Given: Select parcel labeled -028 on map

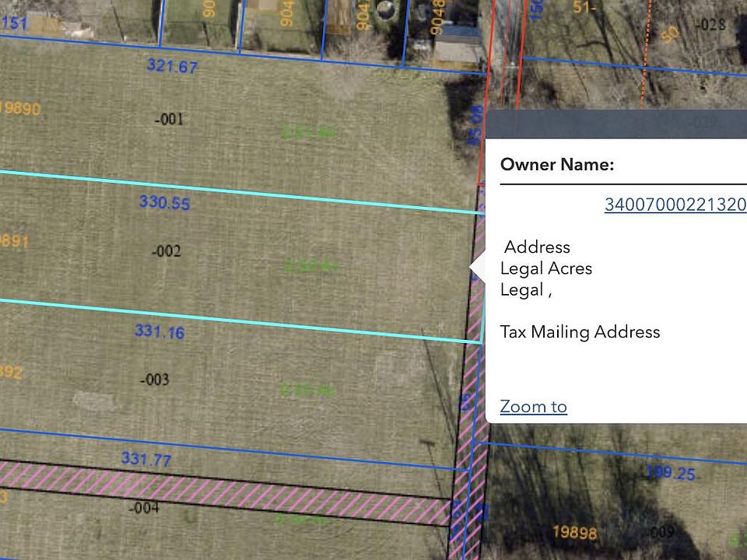Looking at the screenshot, I should (x=710, y=24).
